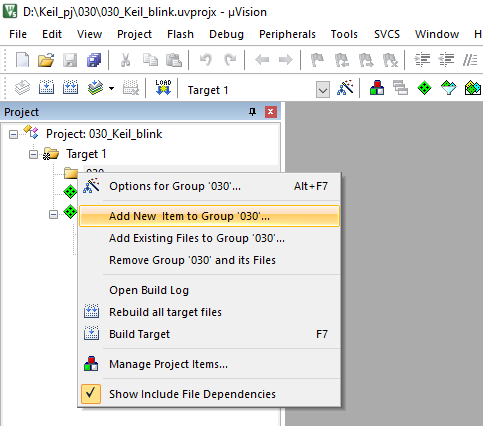Click the Comment selection icon
Viewport: 483px width, 426px height.
coord(470,60)
